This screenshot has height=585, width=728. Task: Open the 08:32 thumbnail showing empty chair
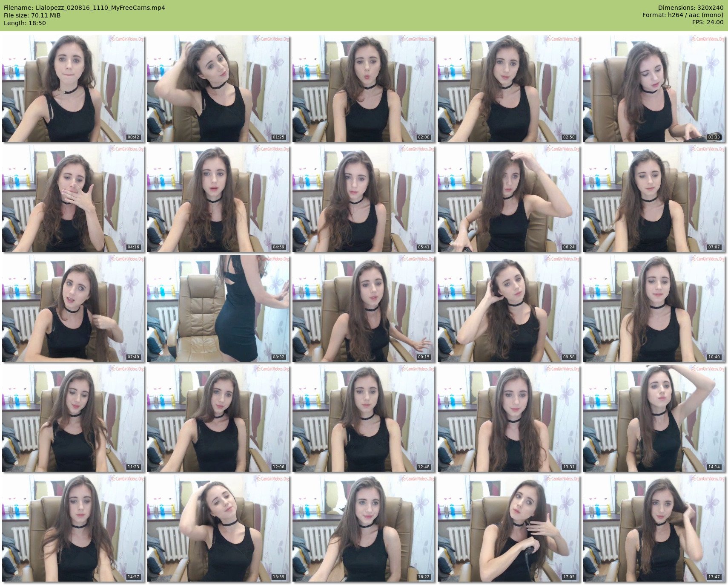pyautogui.click(x=218, y=308)
